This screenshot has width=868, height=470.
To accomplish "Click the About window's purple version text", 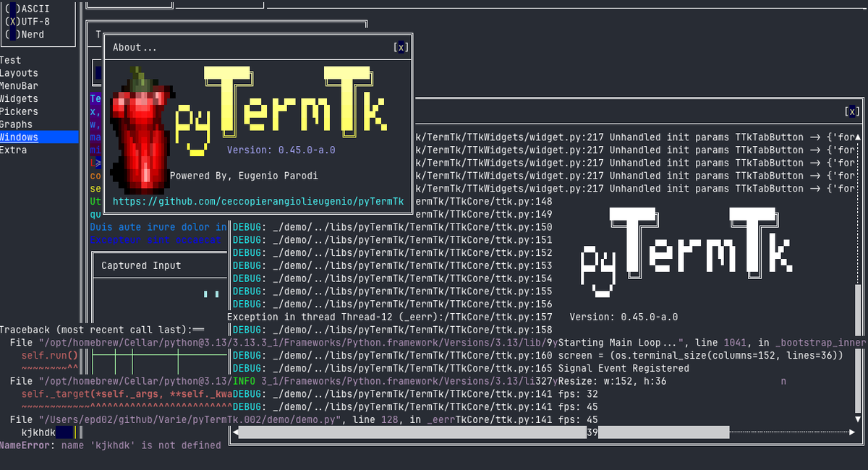I will click(x=281, y=150).
